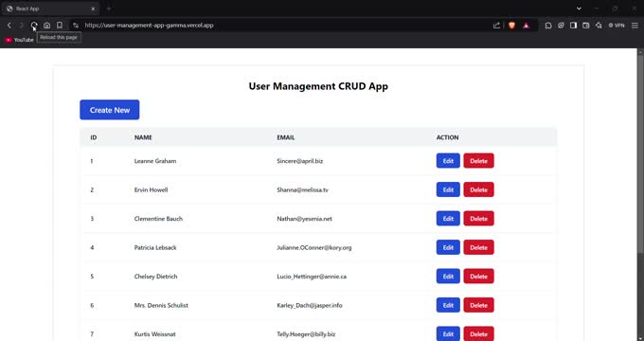Delete user Kurtis Weissnat

pyautogui.click(x=478, y=334)
